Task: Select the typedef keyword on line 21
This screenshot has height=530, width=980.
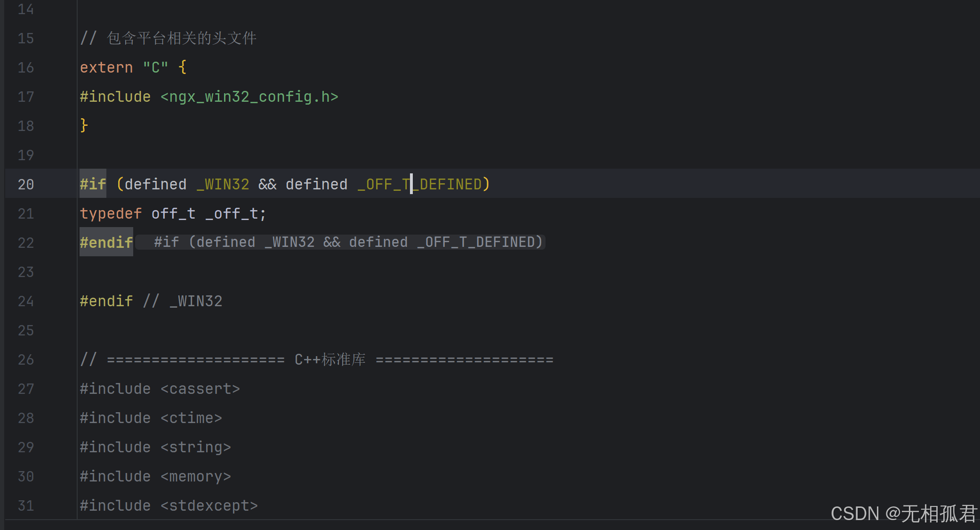Action: 111,213
